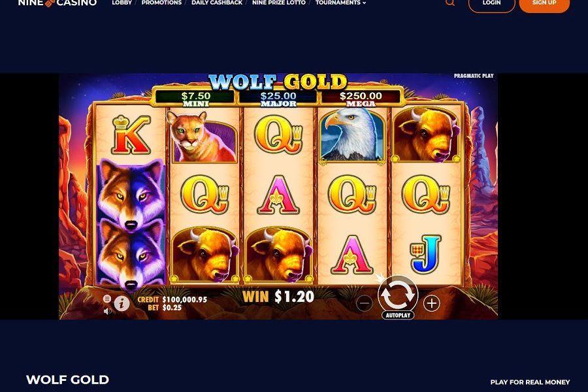Screen dimensions: 588x392
Task: Open the Promotions page
Action: point(161,3)
